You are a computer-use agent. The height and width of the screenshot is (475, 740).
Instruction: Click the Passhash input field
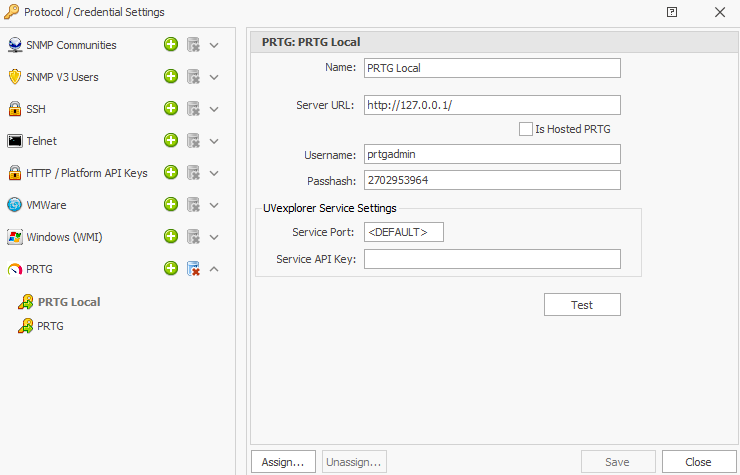pyautogui.click(x=492, y=180)
